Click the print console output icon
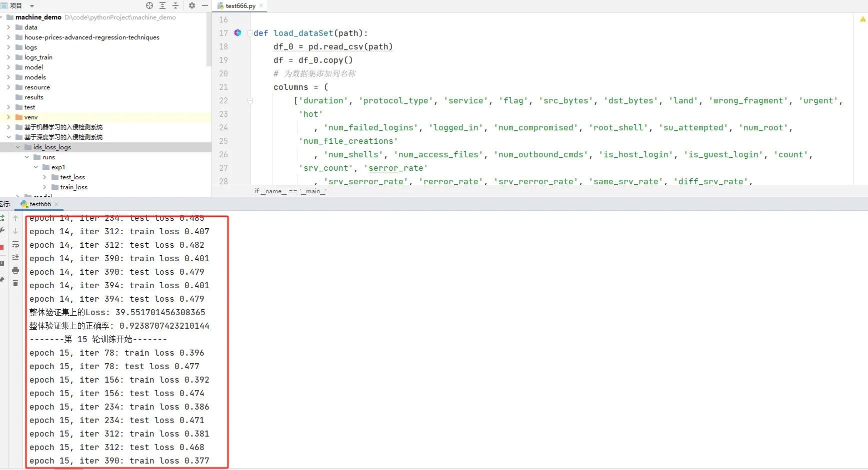868x470 pixels. (15, 270)
